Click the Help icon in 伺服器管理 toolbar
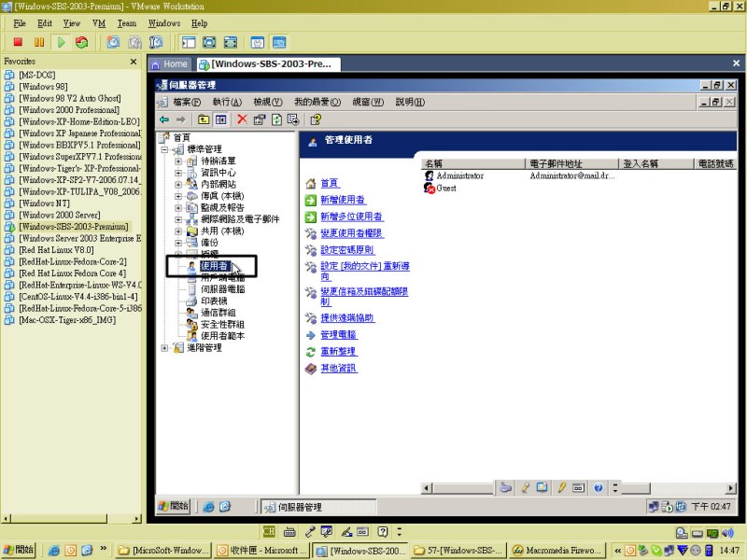The image size is (747, 560). pos(316,119)
